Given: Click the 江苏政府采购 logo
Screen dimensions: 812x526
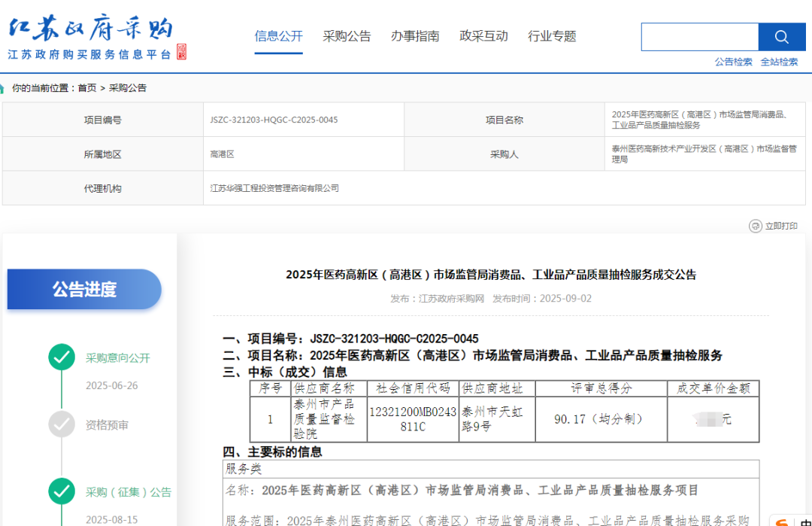Looking at the screenshot, I should [x=90, y=30].
